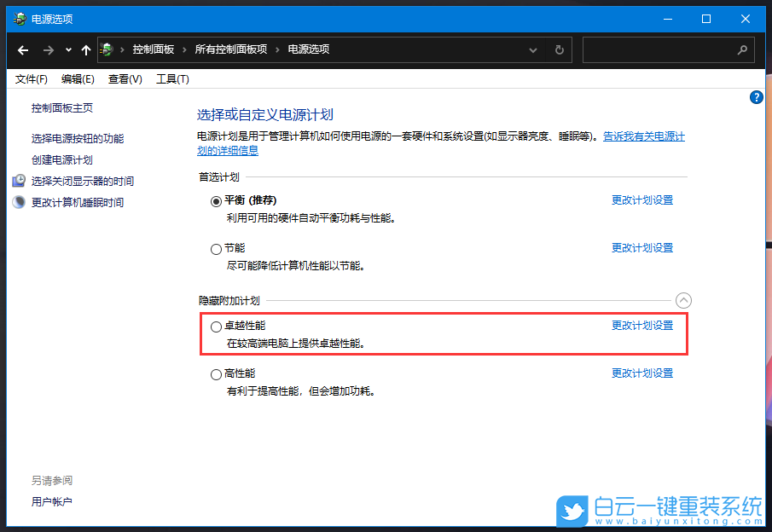This screenshot has width=772, height=532.
Task: Click the power icon beside 更改计算机睡眠时间
Action: point(19,201)
